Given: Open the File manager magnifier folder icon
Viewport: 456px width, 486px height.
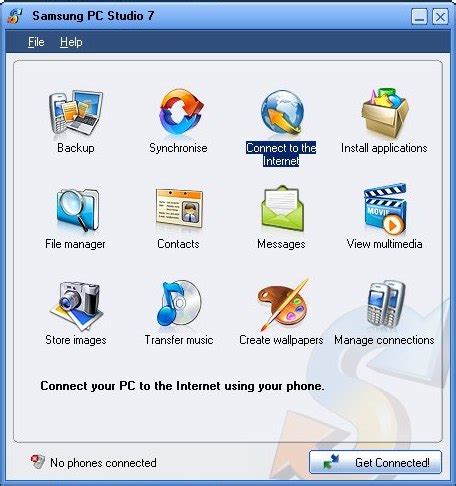Looking at the screenshot, I should pyautogui.click(x=78, y=209).
